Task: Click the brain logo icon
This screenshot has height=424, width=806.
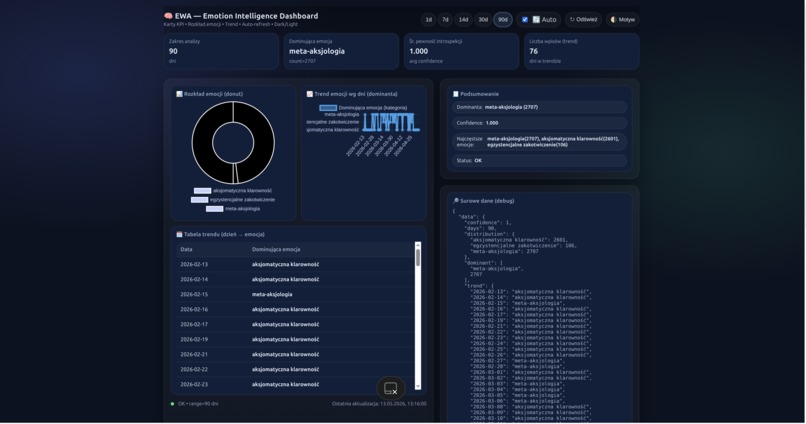Action: (168, 16)
